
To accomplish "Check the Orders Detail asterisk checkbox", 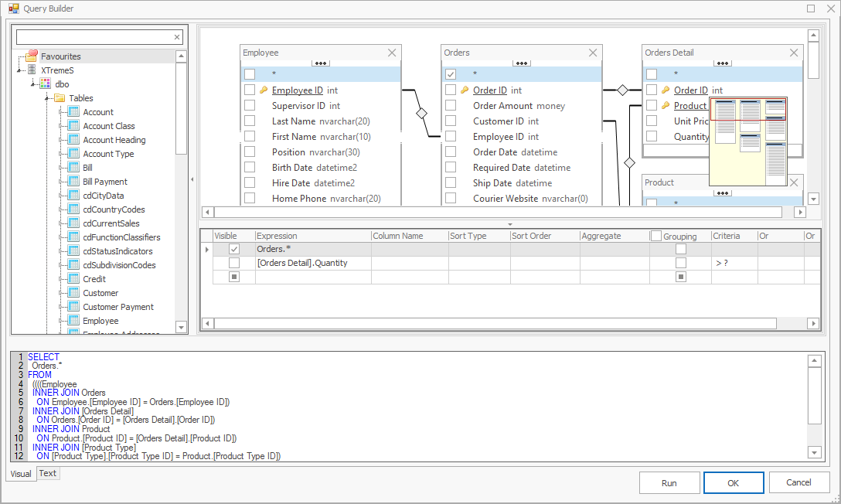I will coord(652,74).
